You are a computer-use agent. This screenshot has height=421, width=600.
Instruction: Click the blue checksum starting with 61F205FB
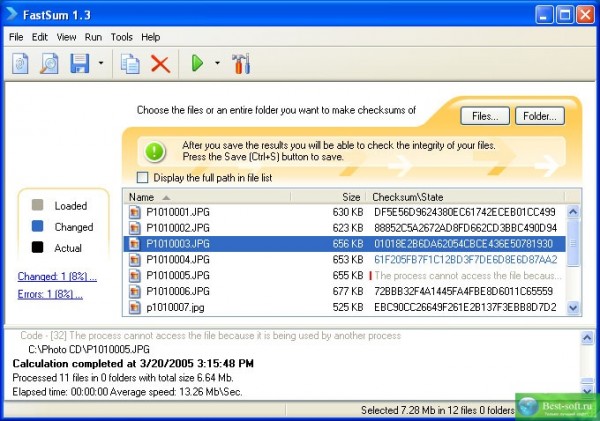(466, 260)
